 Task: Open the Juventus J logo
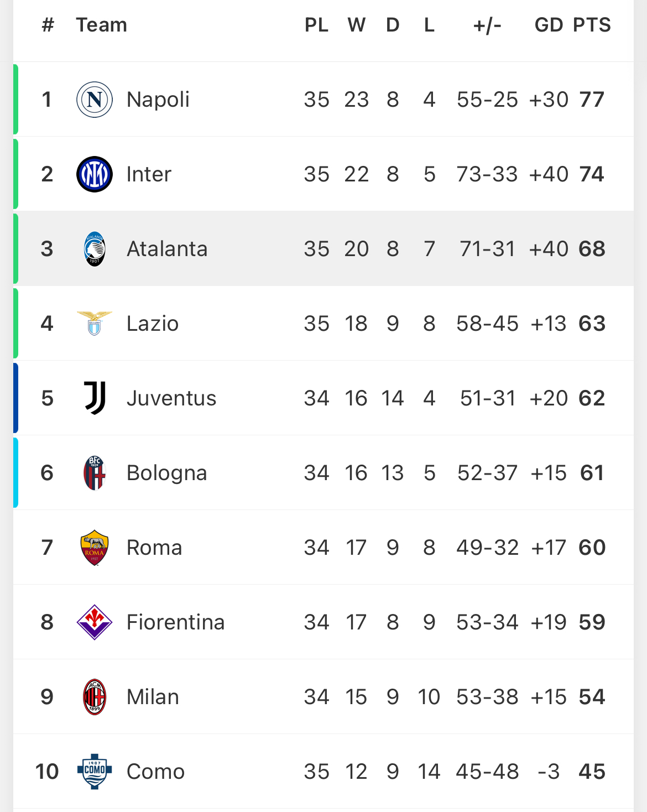tap(95, 398)
